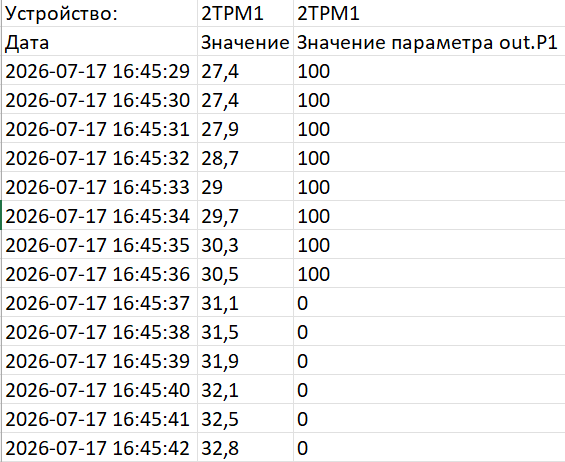Select the second 2TPM1 device cell
The image size is (565, 462).
[x=429, y=14]
